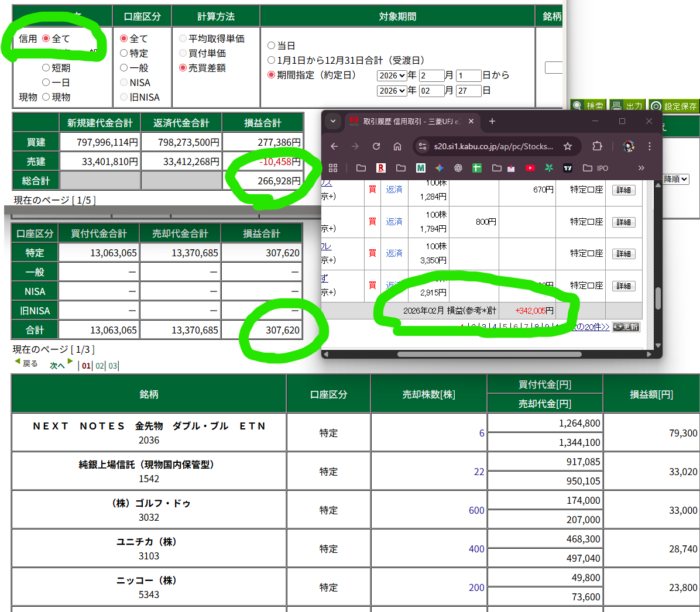Bookmark this page with the star icon
Image resolution: width=700 pixels, height=612 pixels.
[x=567, y=146]
